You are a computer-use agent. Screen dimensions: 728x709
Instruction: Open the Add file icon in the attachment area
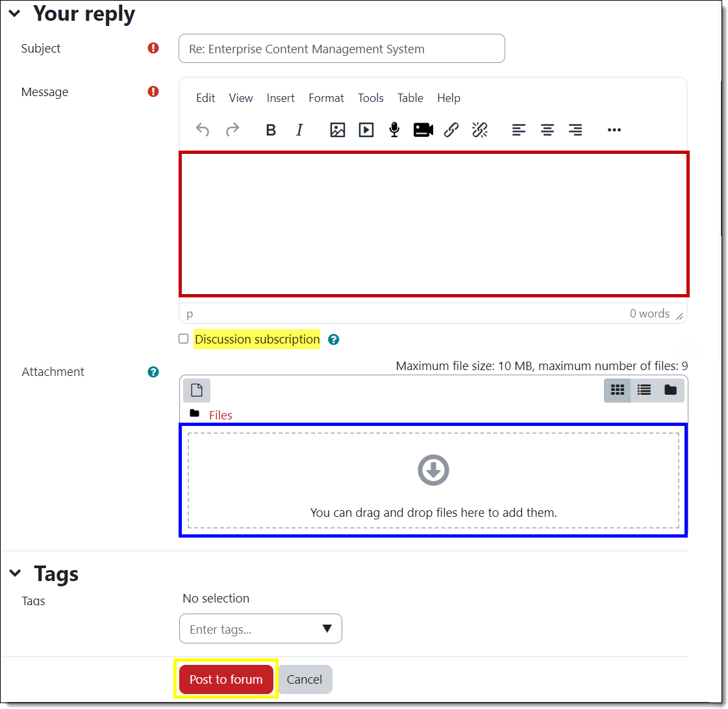196,390
